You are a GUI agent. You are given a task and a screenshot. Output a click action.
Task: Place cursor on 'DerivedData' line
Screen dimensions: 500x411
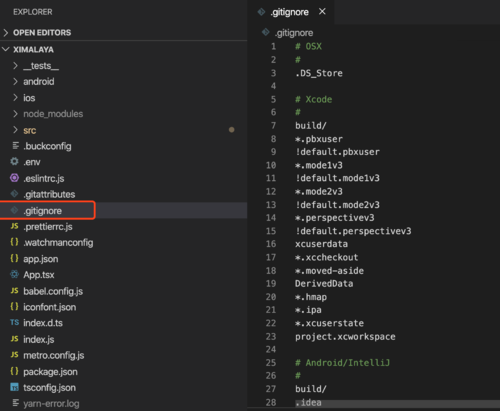coord(324,284)
